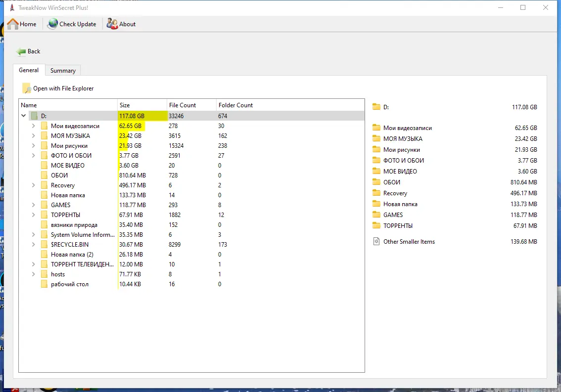This screenshot has width=561, height=392.
Task: Switch to the Summary tab
Action: tap(63, 71)
